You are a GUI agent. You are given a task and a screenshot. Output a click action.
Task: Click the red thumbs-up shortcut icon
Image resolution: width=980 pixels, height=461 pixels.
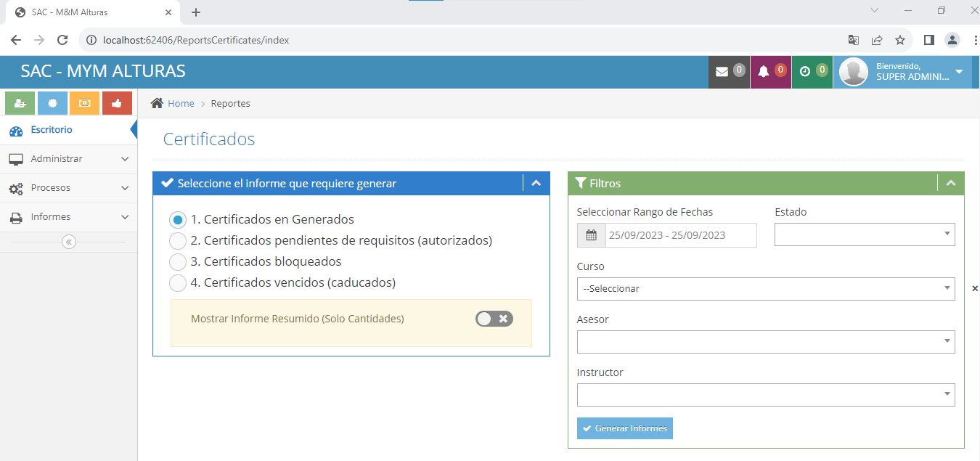[117, 103]
